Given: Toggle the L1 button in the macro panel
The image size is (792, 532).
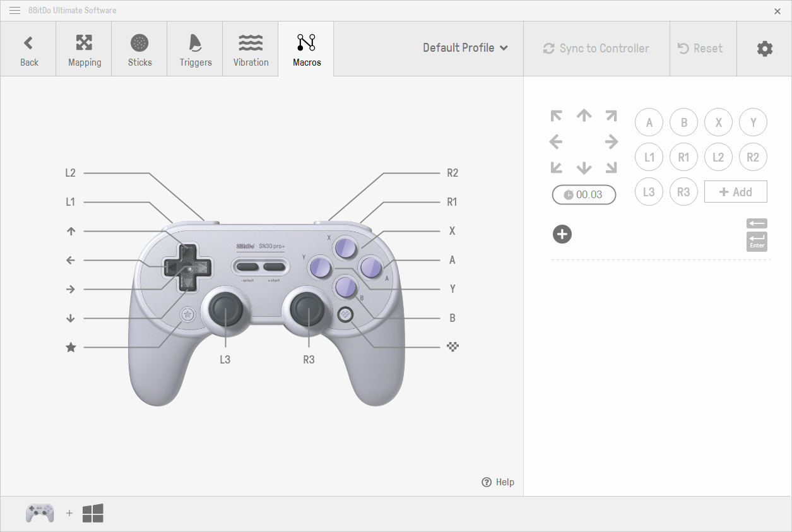Looking at the screenshot, I should click(649, 157).
